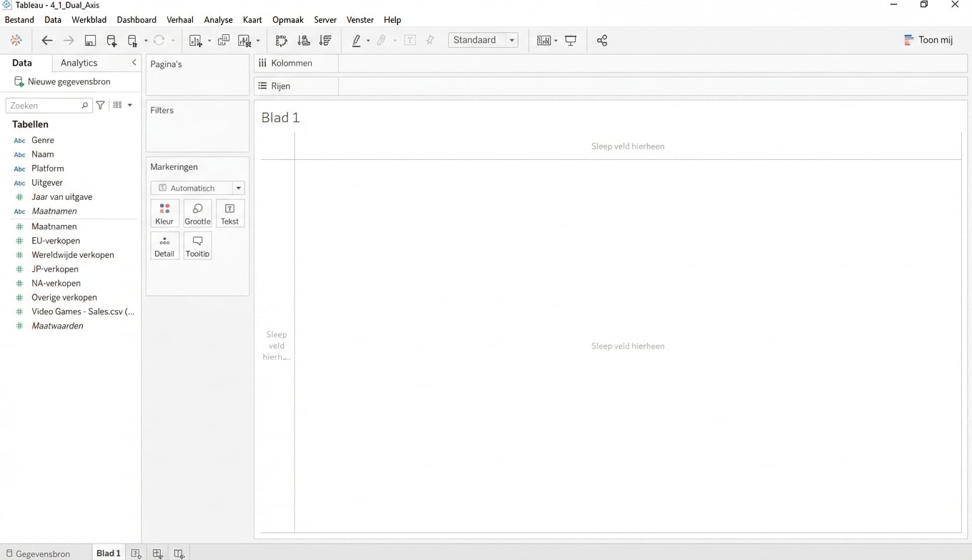The height and width of the screenshot is (560, 972).
Task: Collapse the Data side pane
Action: 134,63
